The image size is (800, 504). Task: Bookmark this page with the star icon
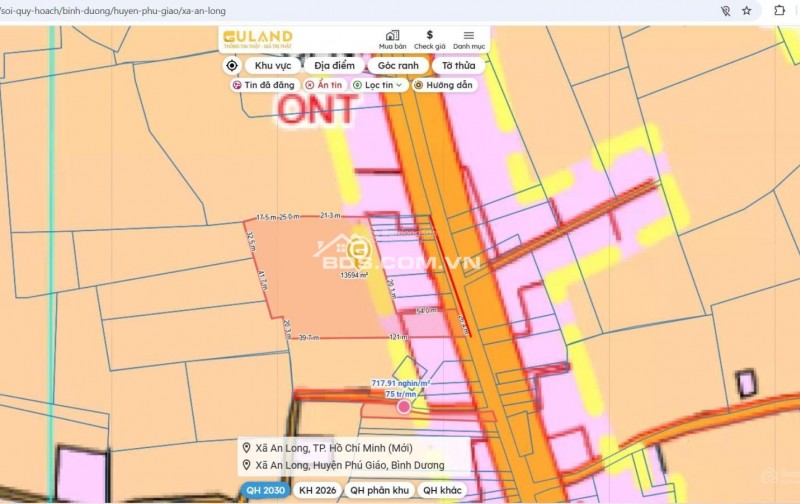[x=746, y=11]
